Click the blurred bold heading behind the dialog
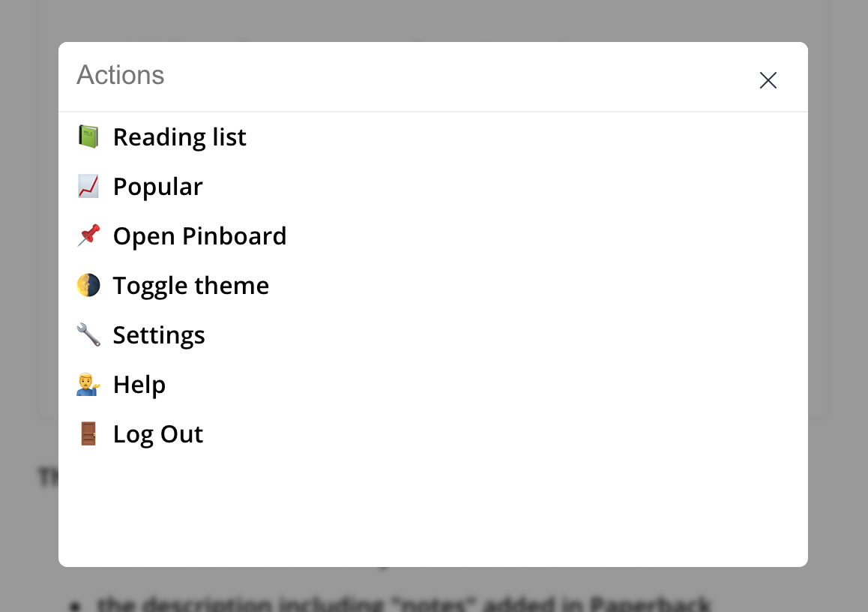The height and width of the screenshot is (612, 868). tap(48, 477)
